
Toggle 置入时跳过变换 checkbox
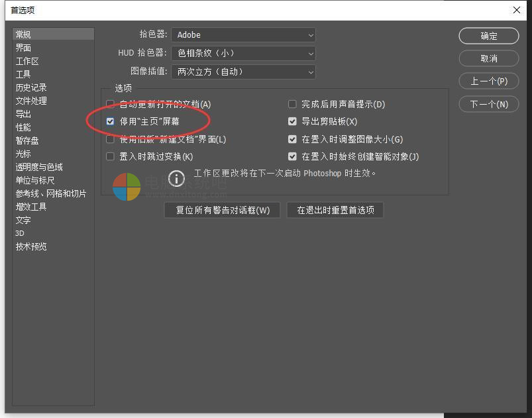point(111,157)
